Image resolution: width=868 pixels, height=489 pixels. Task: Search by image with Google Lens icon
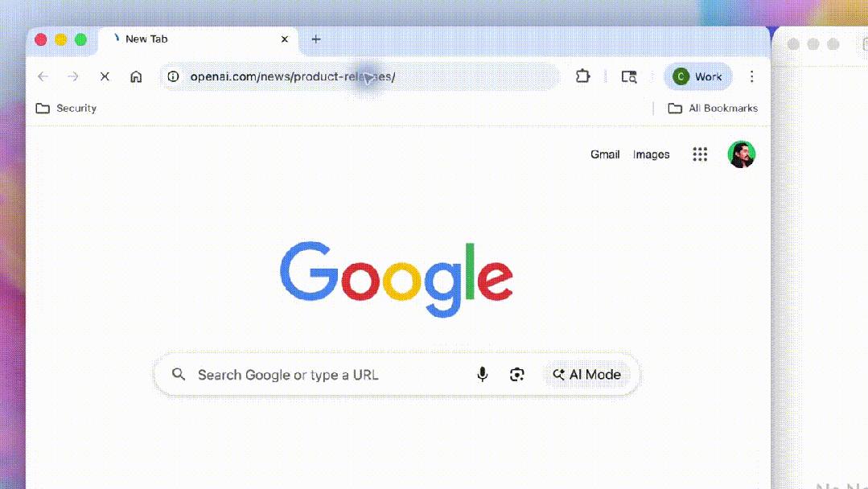[516, 375]
